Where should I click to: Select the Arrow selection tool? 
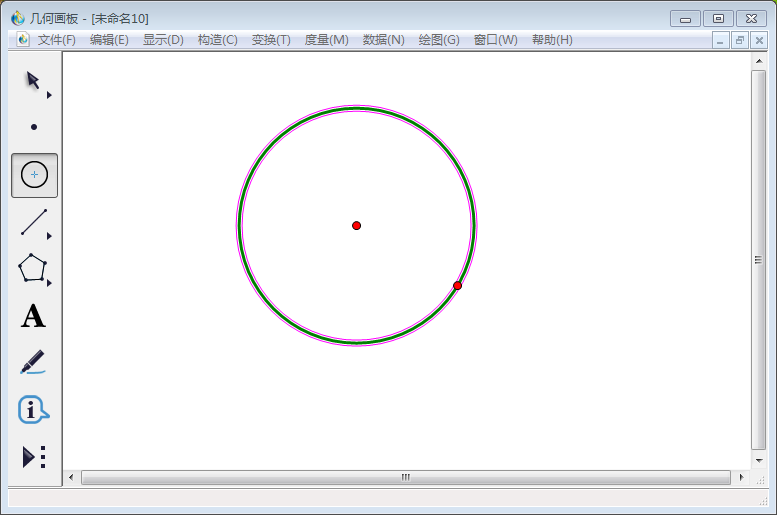(x=33, y=80)
